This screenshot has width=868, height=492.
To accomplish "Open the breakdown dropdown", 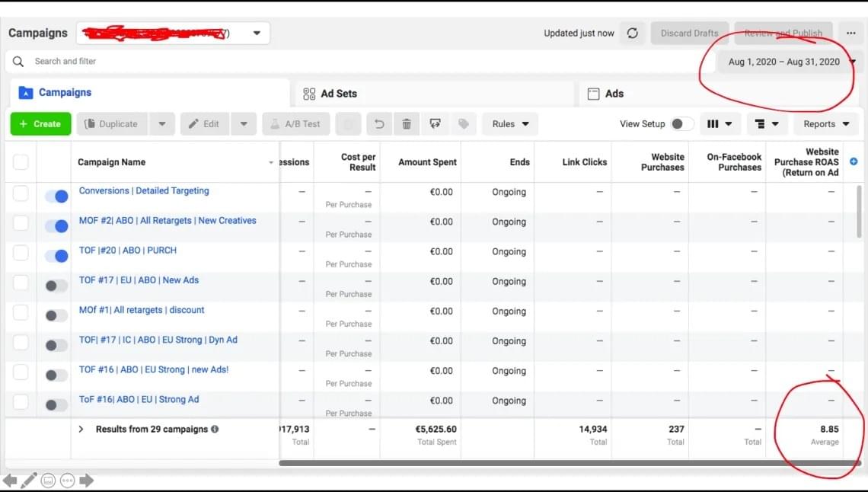I will (767, 124).
